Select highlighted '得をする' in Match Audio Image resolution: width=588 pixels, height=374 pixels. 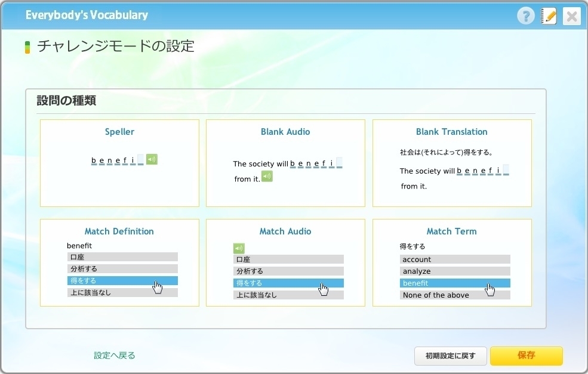pos(288,283)
